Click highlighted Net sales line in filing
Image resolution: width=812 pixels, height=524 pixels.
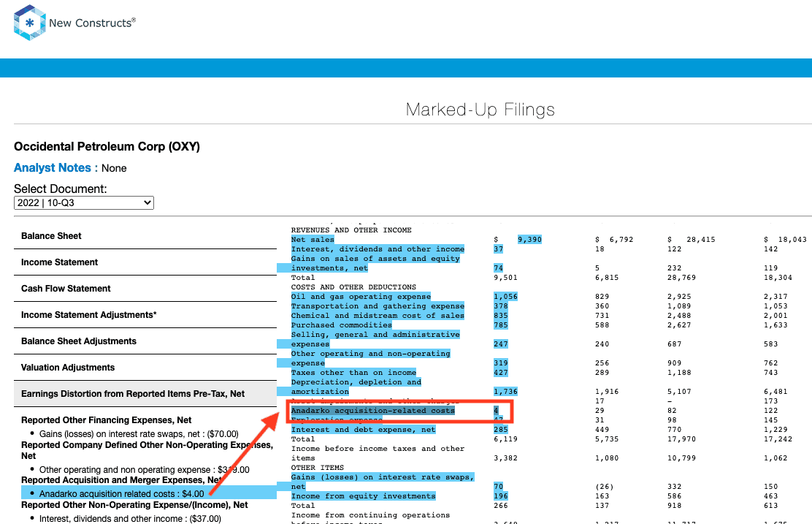[x=313, y=240]
